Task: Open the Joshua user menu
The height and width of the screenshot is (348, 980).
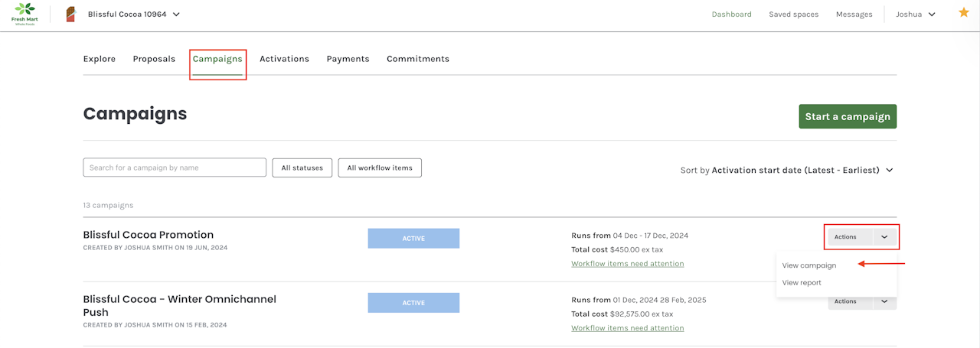Action: (916, 14)
